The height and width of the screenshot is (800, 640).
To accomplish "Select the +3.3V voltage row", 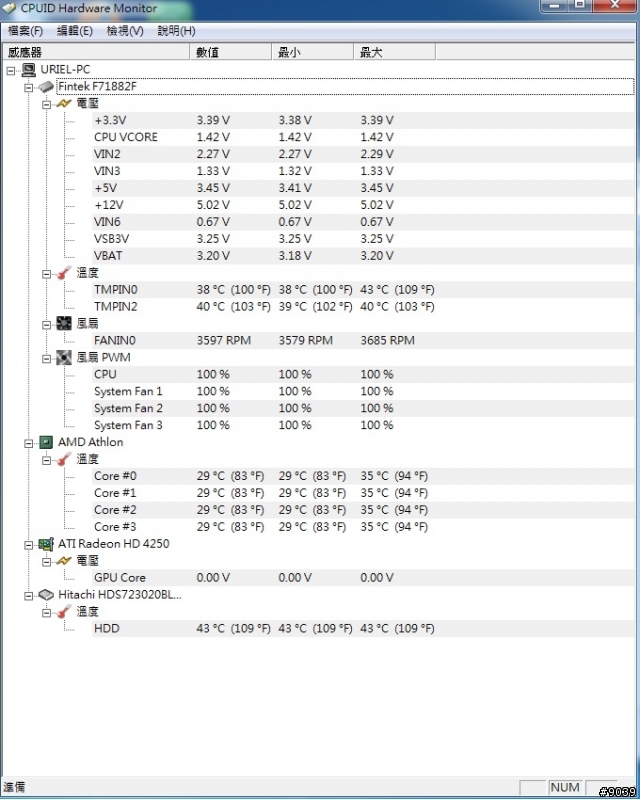I will 363,120.
